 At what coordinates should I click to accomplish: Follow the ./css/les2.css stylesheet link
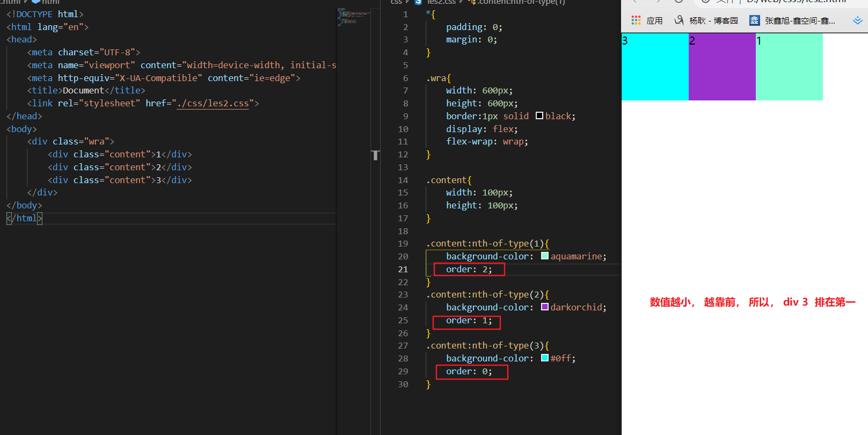tap(213, 103)
